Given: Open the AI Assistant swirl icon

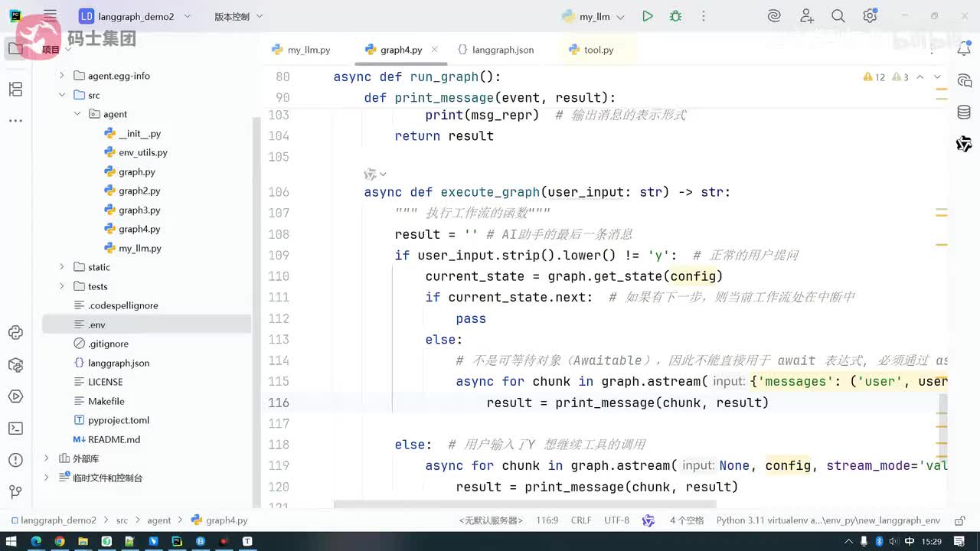Looking at the screenshot, I should point(774,16).
